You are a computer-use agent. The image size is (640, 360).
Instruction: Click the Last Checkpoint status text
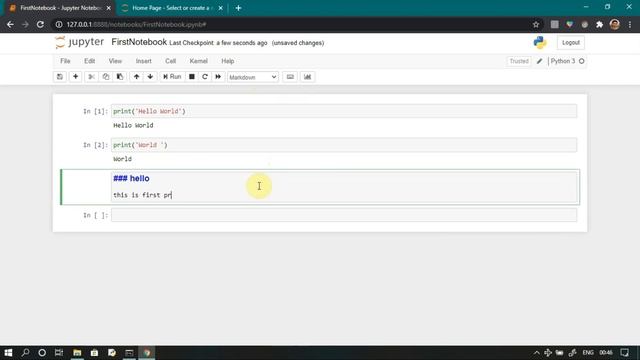(218, 43)
